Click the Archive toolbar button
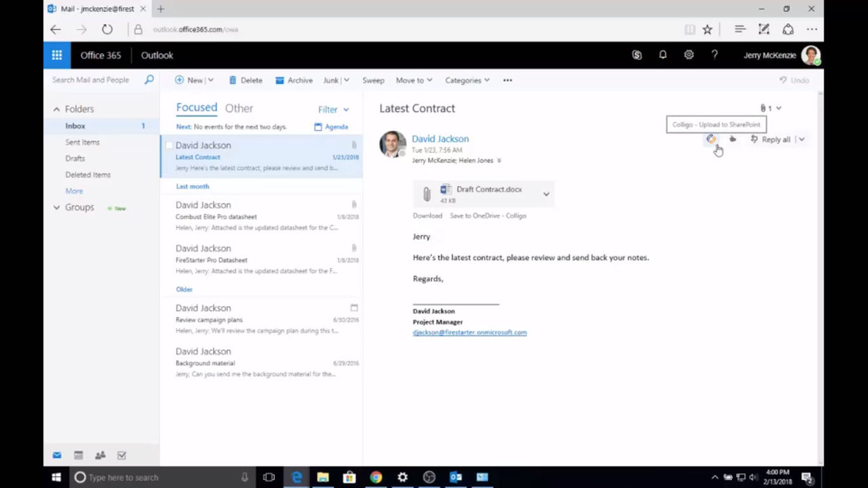868x488 pixels. [294, 80]
